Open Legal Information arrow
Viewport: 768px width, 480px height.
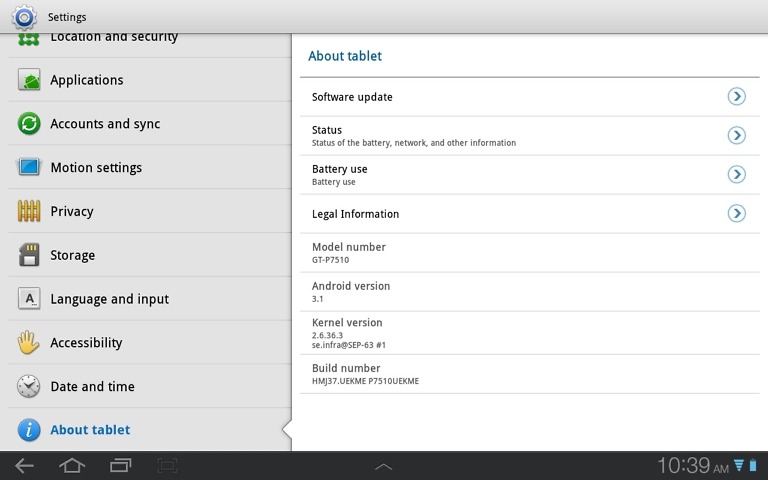coord(736,214)
